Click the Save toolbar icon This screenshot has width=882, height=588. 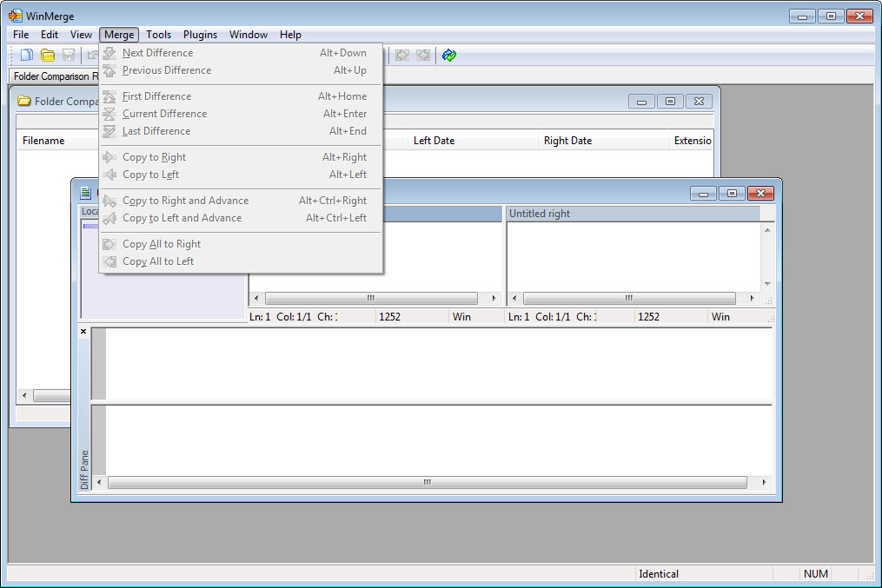point(68,56)
